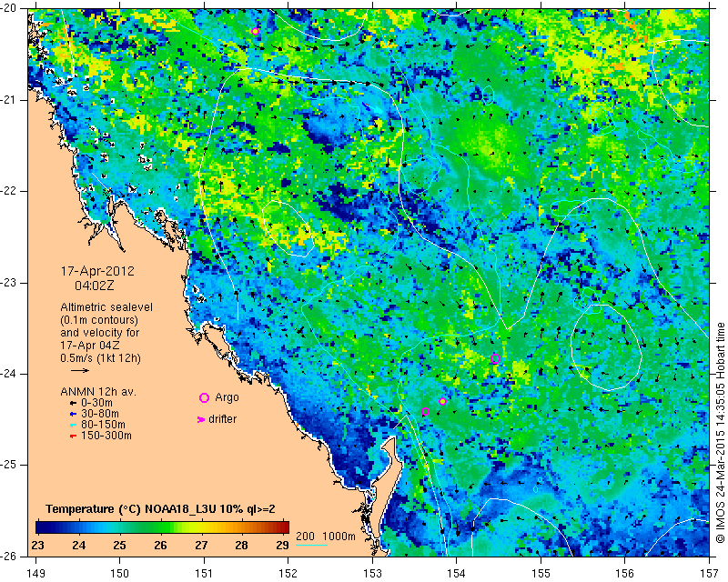Select the black 0-30m arrow symbol
728x582 pixels.
pyautogui.click(x=73, y=404)
